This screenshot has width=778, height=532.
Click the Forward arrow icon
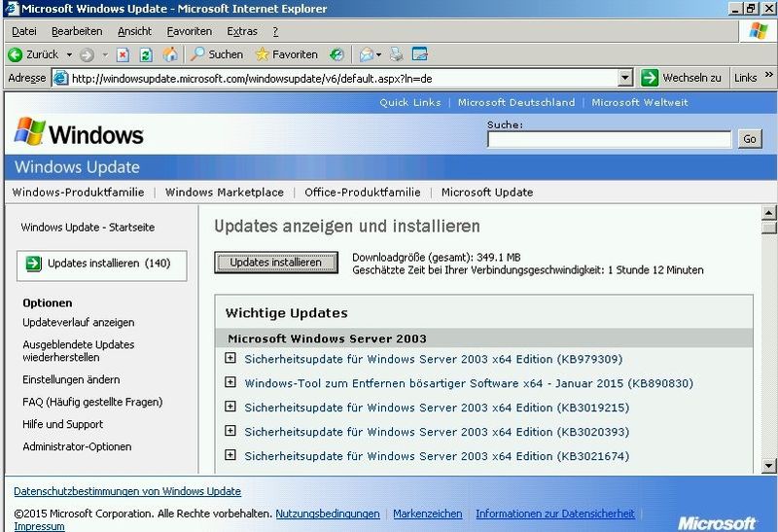click(87, 54)
